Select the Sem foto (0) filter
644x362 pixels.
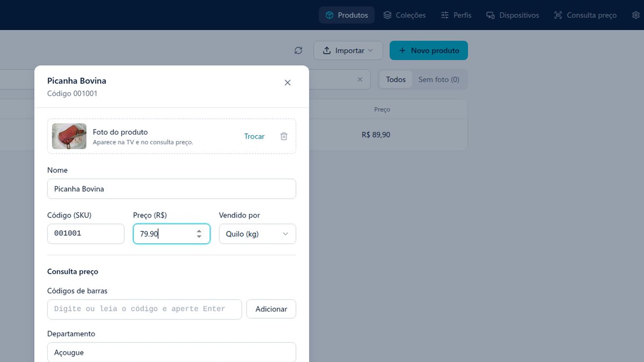439,79
